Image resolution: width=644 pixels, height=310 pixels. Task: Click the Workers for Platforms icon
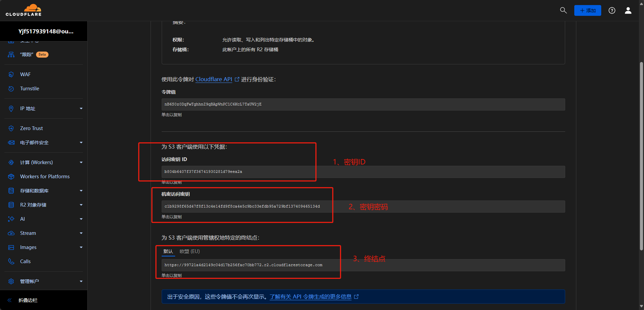(11, 177)
